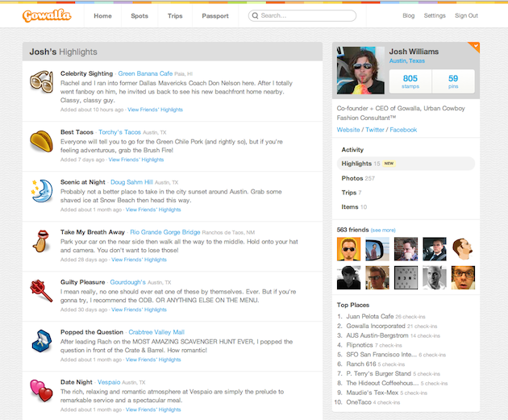Open Gourdough's spot link
The height and width of the screenshot is (420, 508).
(x=127, y=282)
